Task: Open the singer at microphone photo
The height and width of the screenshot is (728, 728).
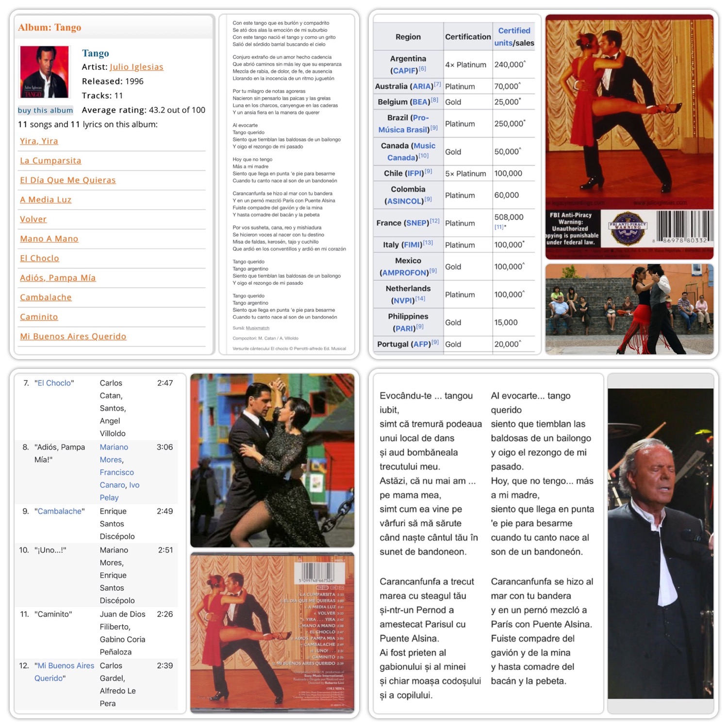Action: (661, 544)
